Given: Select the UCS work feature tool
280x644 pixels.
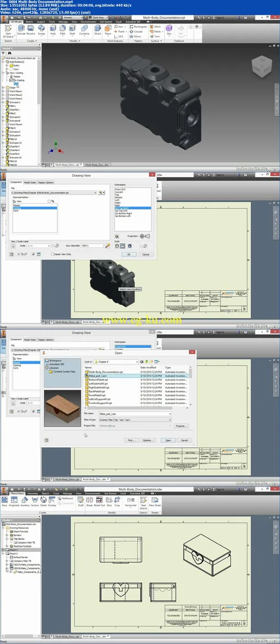Looking at the screenshot, I should pyautogui.click(x=119, y=37).
